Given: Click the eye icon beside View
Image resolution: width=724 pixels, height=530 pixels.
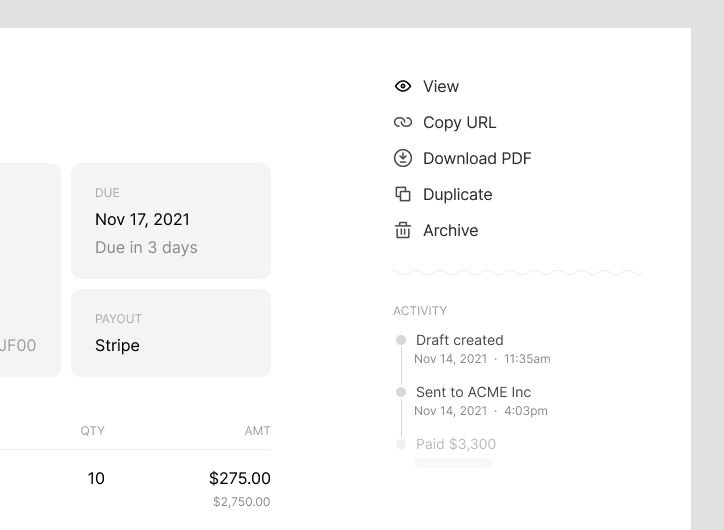Looking at the screenshot, I should [x=403, y=87].
